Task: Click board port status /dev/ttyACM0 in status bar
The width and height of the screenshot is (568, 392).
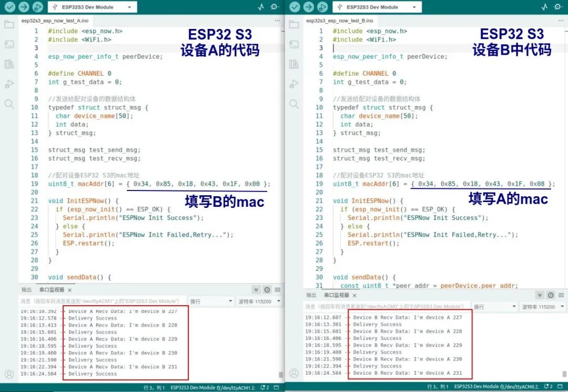Action: coord(496,387)
